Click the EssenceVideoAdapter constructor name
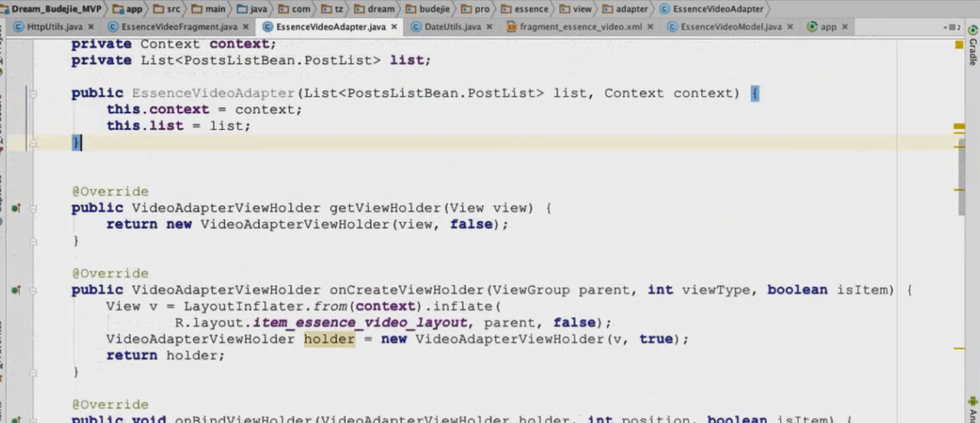Screen dimensions: 980x423 coord(214,93)
